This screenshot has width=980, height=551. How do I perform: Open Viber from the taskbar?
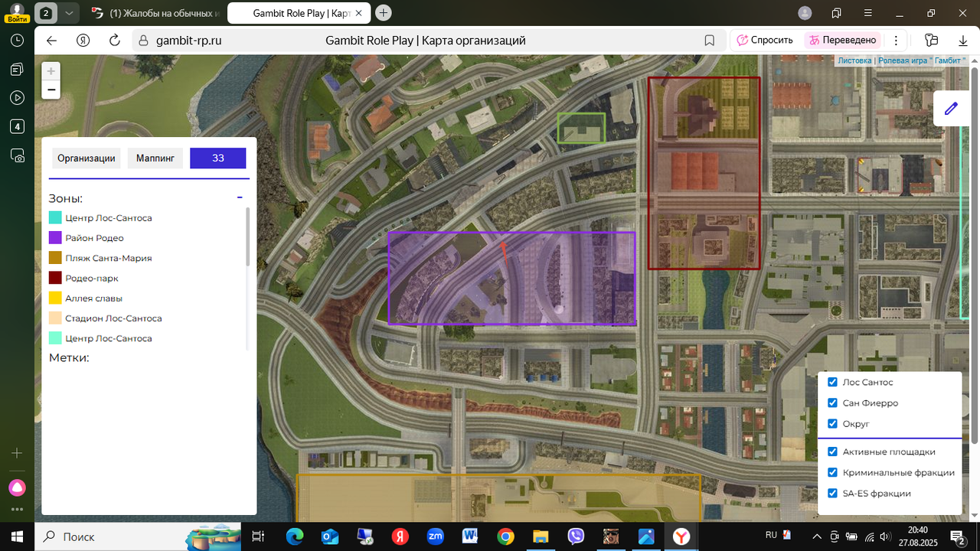(x=576, y=536)
